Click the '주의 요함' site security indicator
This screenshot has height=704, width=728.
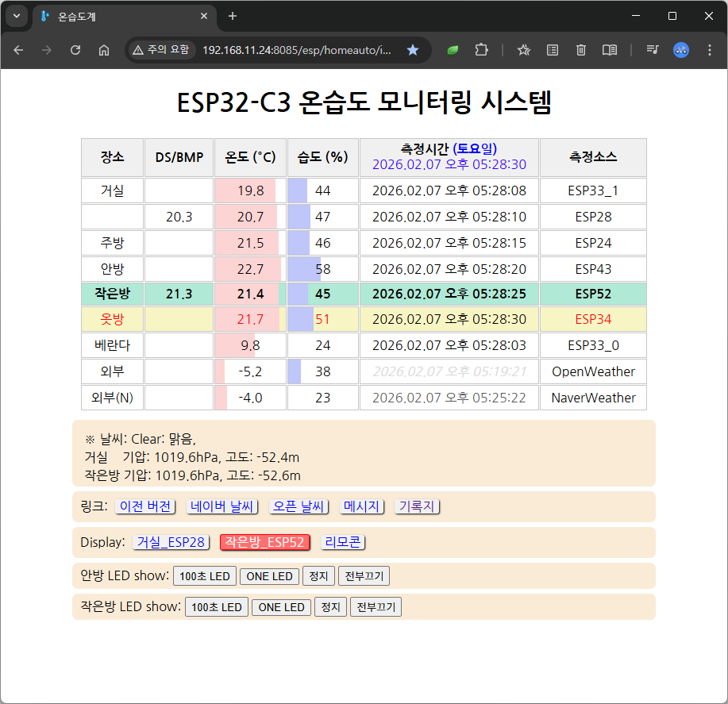161,50
